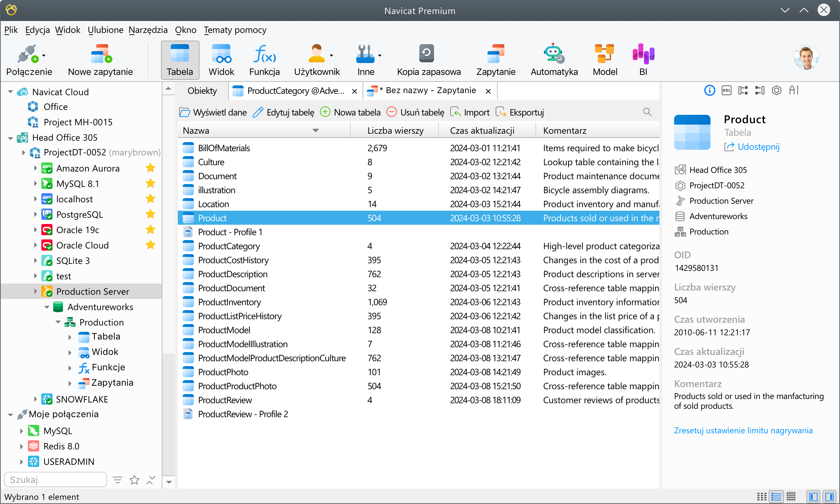Switch to icon list view
The width and height of the screenshot is (840, 504).
click(762, 497)
